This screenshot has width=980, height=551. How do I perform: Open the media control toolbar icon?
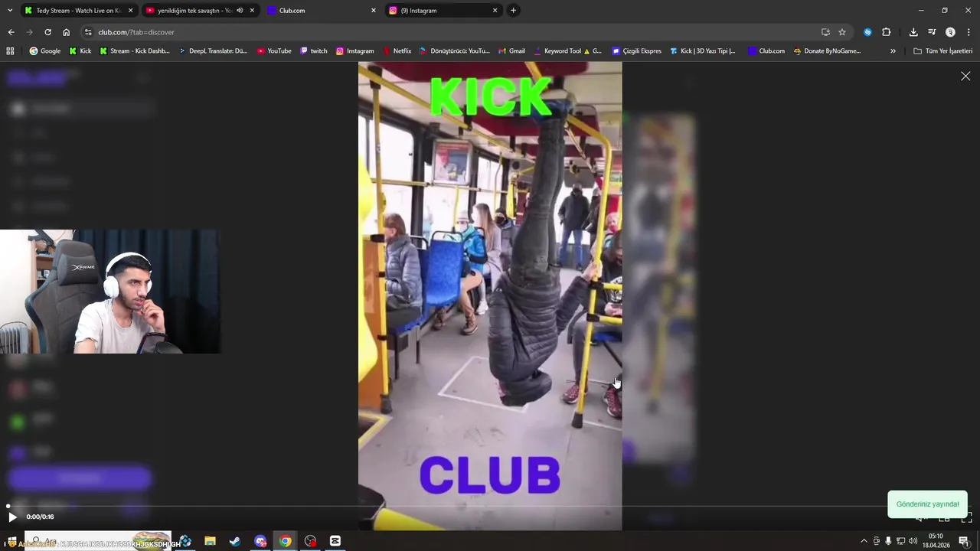pos(932,32)
